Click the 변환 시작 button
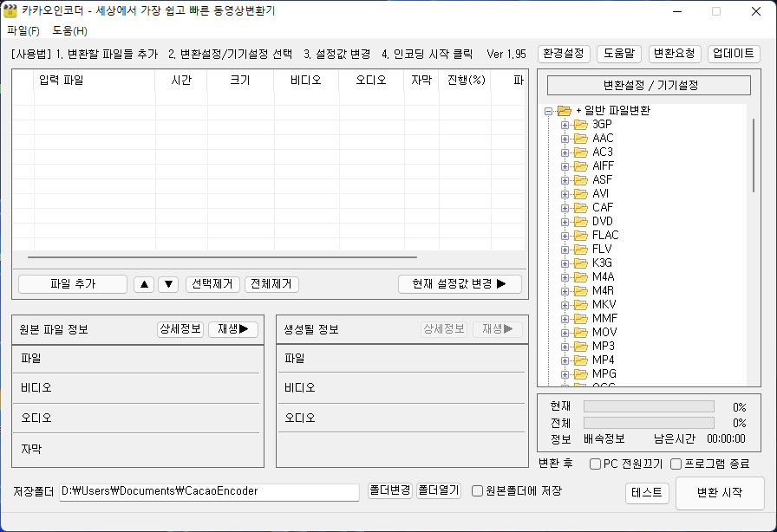 720,493
